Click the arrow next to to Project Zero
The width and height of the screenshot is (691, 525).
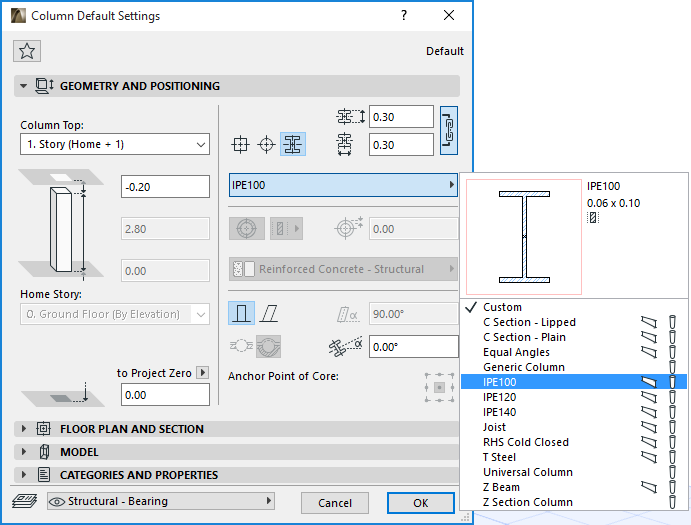click(203, 372)
